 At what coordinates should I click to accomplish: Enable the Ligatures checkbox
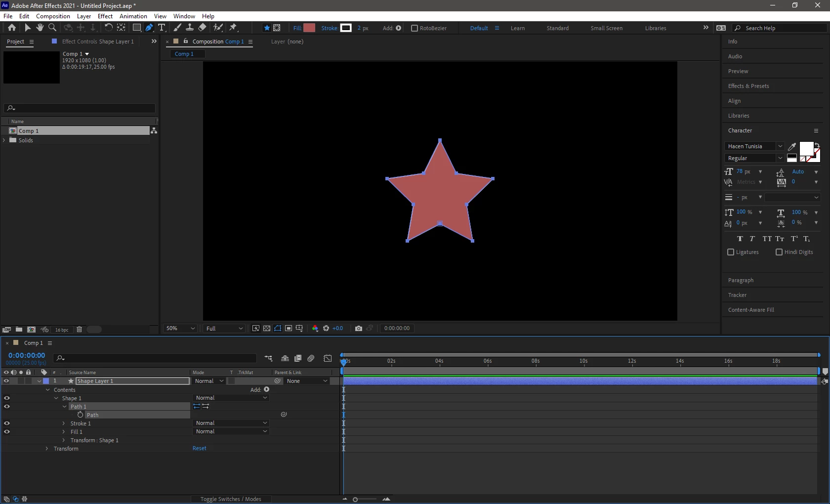[x=731, y=252]
